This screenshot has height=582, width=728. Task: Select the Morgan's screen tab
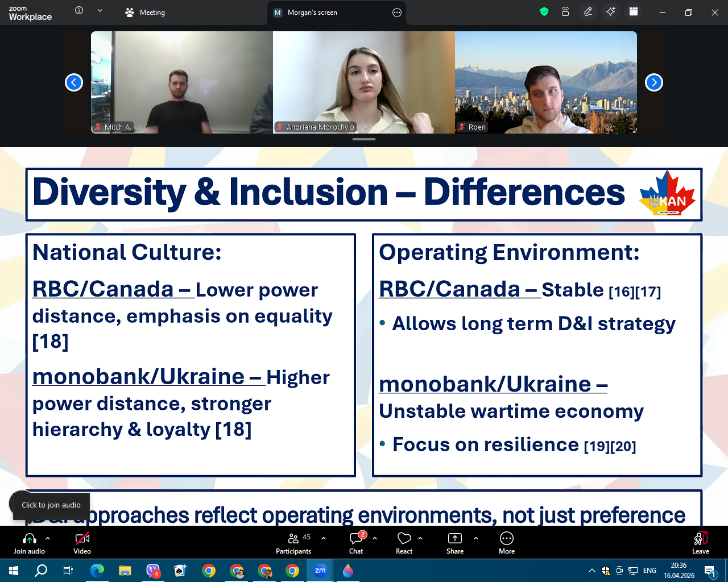pyautogui.click(x=312, y=13)
